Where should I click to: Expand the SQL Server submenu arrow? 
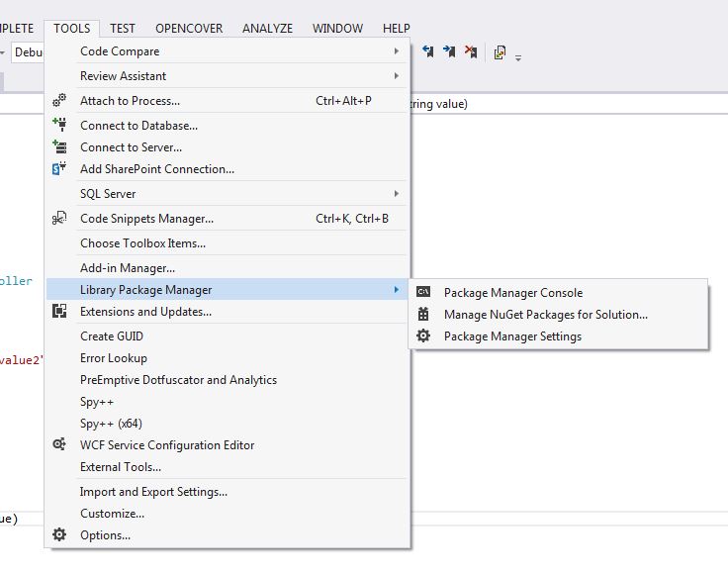click(396, 194)
